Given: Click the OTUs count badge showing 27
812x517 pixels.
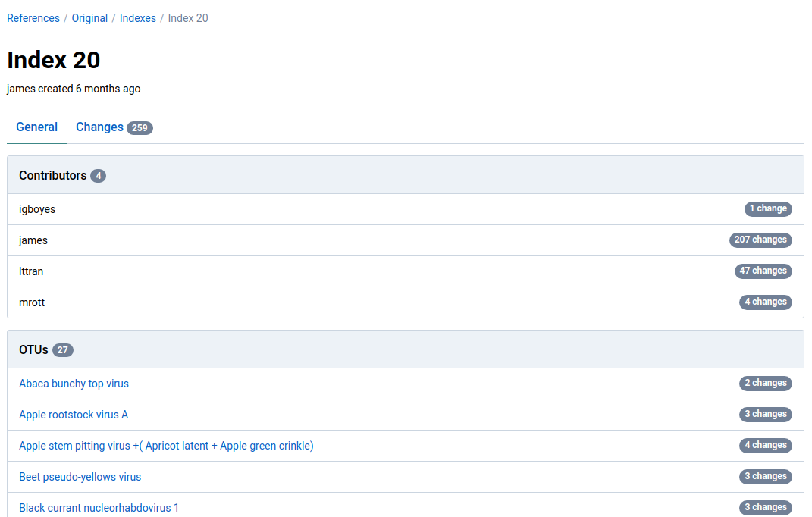Looking at the screenshot, I should [x=63, y=350].
